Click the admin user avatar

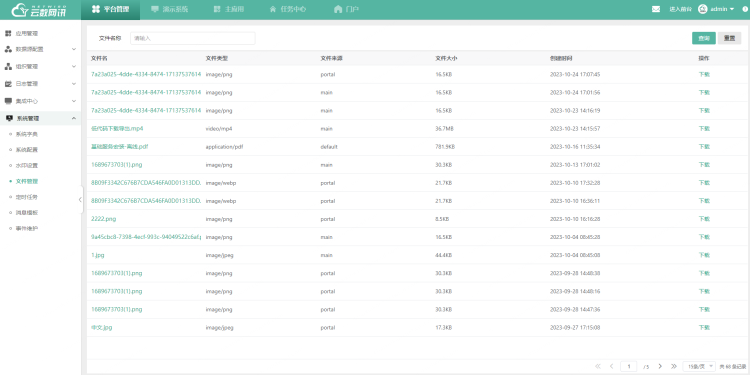point(703,9)
